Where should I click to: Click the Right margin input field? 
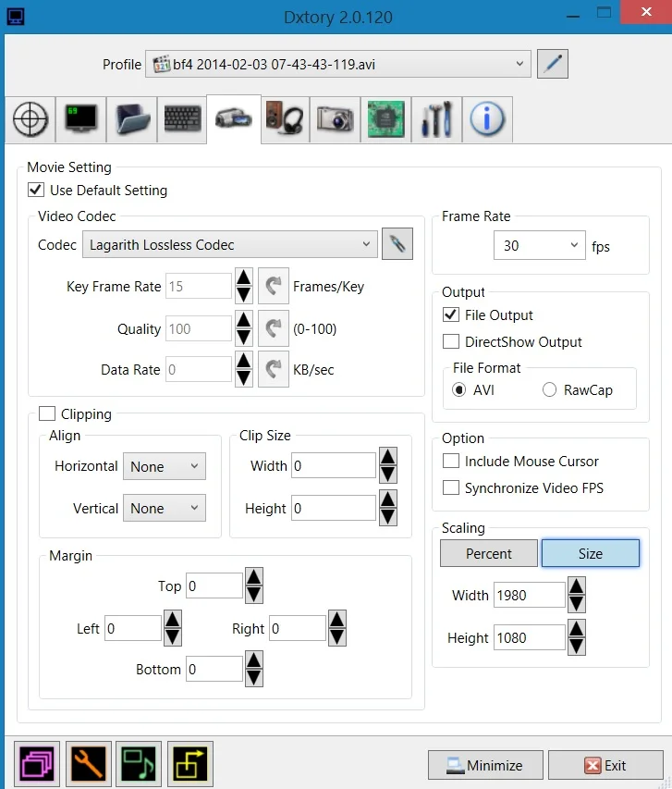pos(298,628)
